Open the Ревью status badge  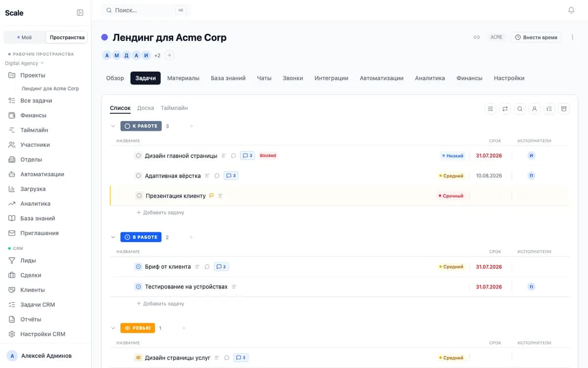coord(138,328)
